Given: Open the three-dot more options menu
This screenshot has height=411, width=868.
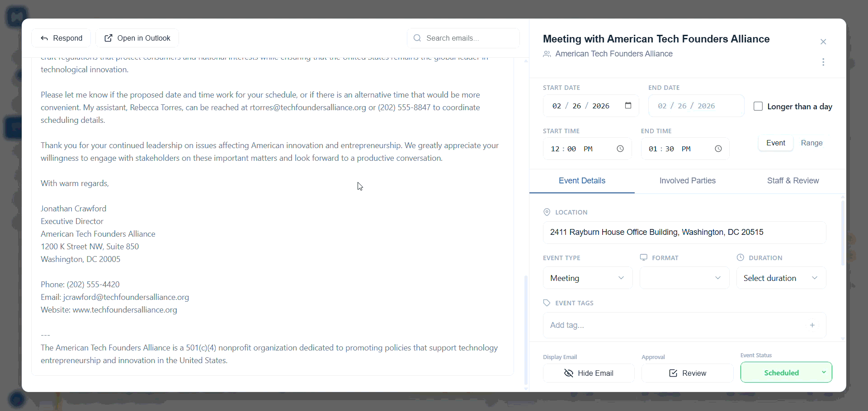Looking at the screenshot, I should click(x=823, y=62).
